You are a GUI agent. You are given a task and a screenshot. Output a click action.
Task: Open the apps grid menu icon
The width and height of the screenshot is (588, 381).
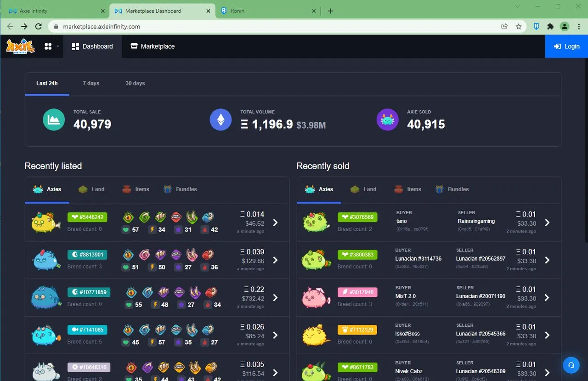48,46
